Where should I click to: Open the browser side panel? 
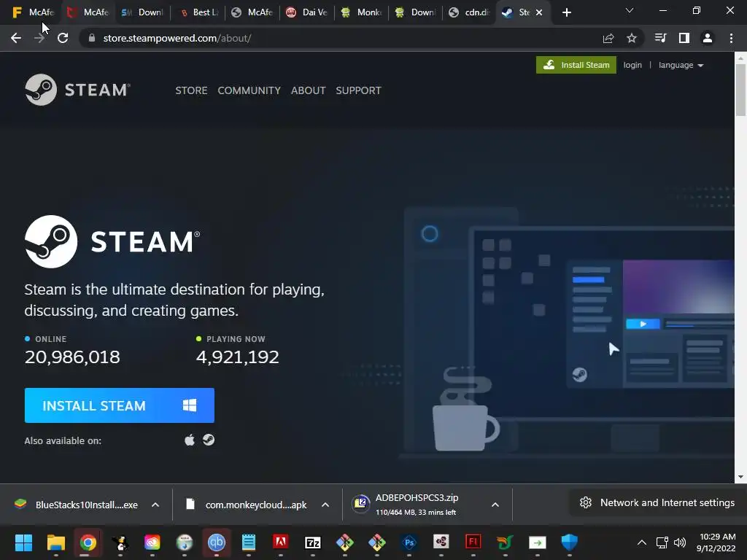pyautogui.click(x=684, y=38)
